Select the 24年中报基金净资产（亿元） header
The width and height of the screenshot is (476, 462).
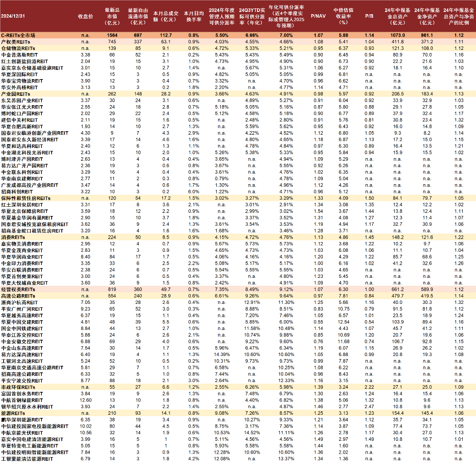427,16
